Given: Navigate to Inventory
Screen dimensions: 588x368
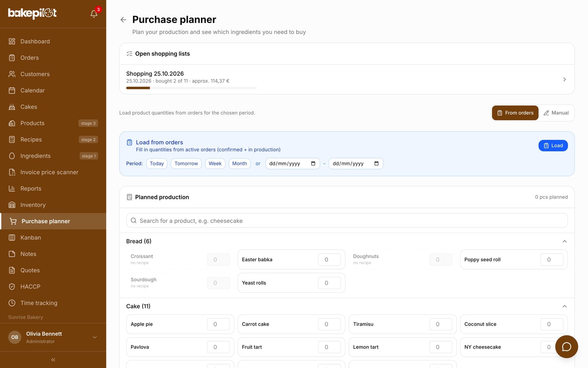Looking at the screenshot, I should (x=53, y=205).
